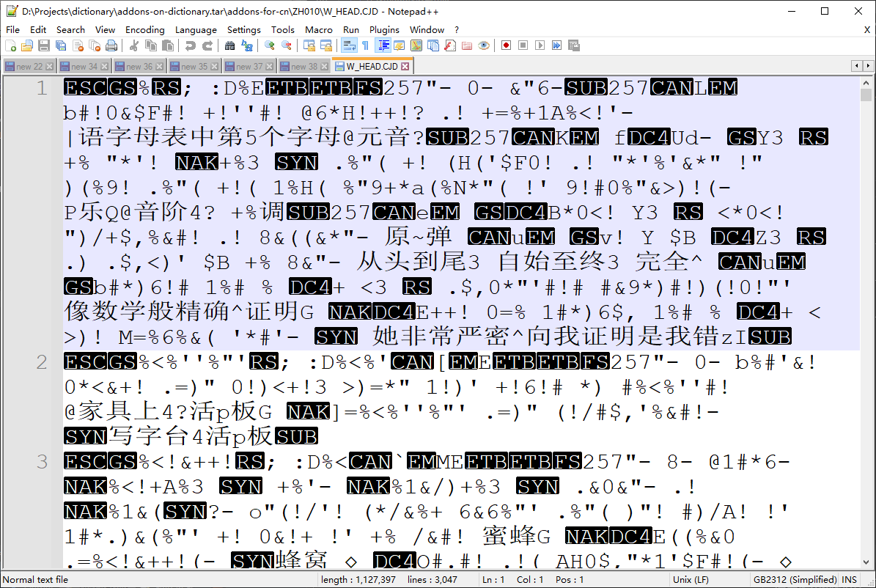Screen dimensions: 876x588
Task: Start macro recording with red dot icon
Action: pyautogui.click(x=506, y=45)
